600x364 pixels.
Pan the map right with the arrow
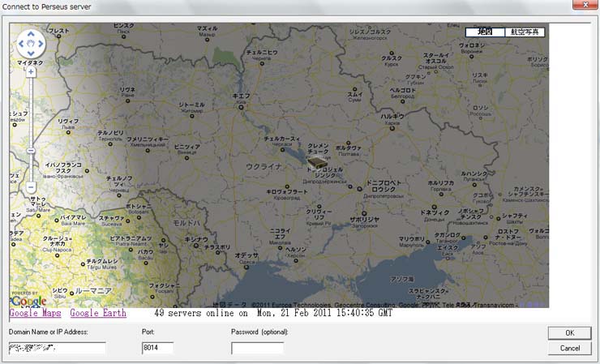(41, 44)
